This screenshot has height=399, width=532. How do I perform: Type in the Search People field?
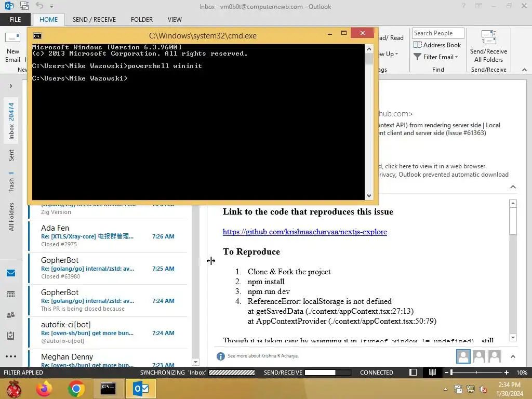tap(438, 33)
